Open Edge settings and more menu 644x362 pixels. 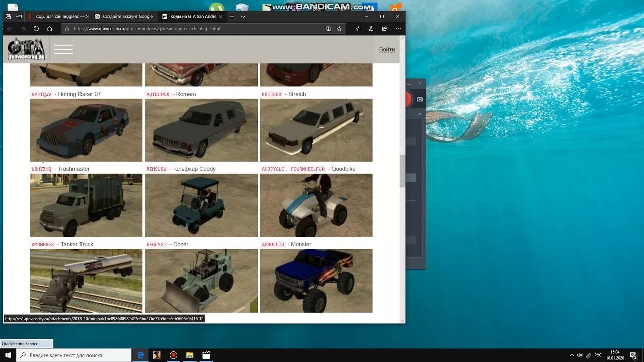pyautogui.click(x=397, y=29)
